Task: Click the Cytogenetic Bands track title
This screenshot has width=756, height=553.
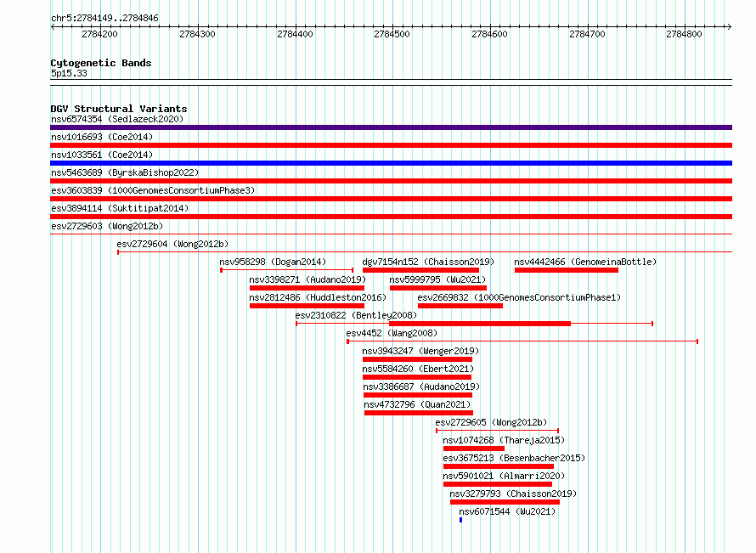Action: click(x=101, y=63)
